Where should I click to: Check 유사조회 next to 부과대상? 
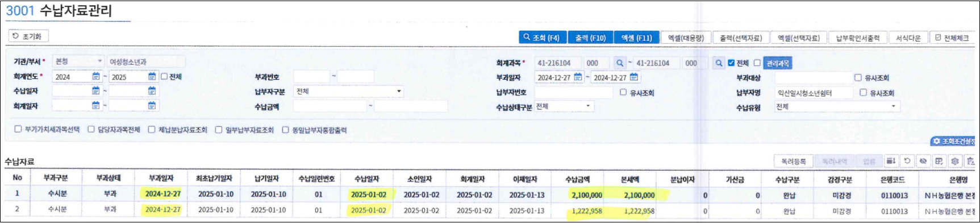(x=858, y=77)
